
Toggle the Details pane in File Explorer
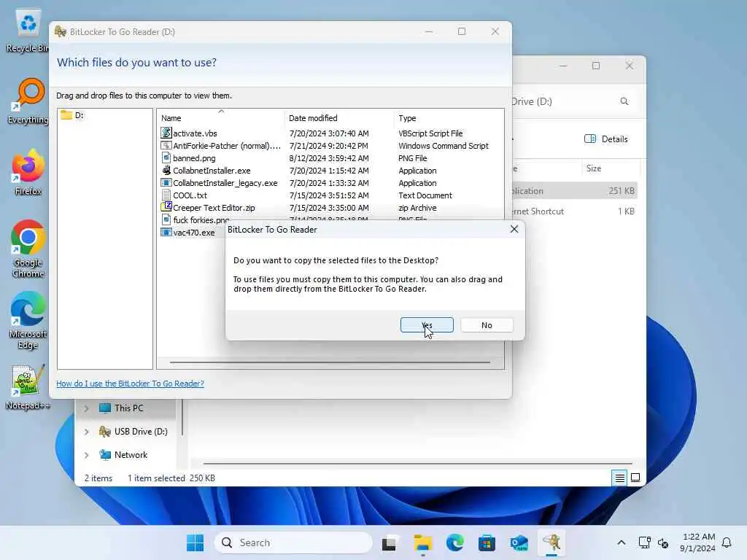pyautogui.click(x=605, y=139)
